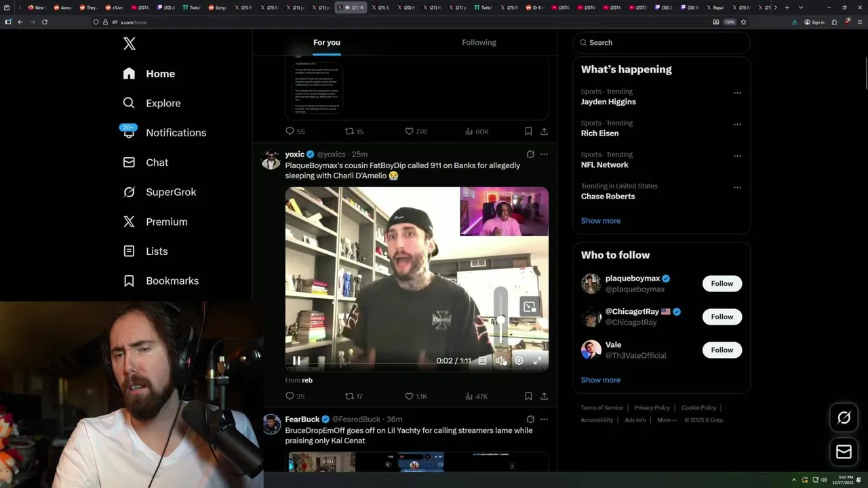Click the X logo in sidebar

coord(130,44)
